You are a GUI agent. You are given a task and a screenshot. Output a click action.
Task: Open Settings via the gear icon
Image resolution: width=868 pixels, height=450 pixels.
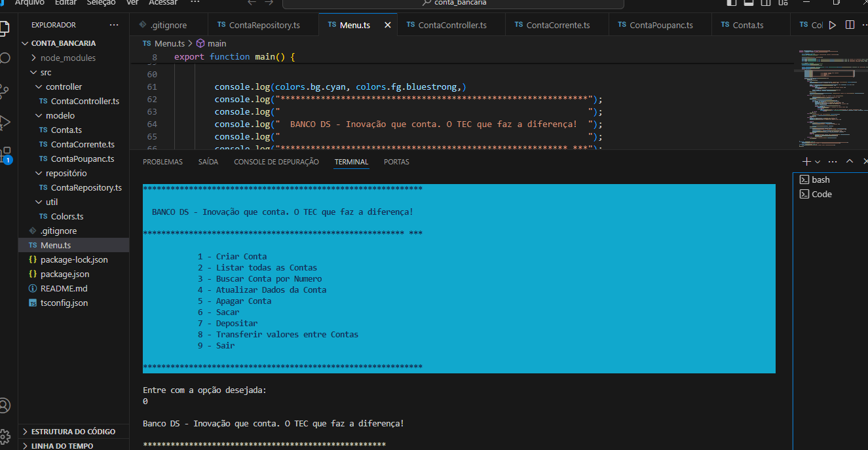click(x=5, y=436)
